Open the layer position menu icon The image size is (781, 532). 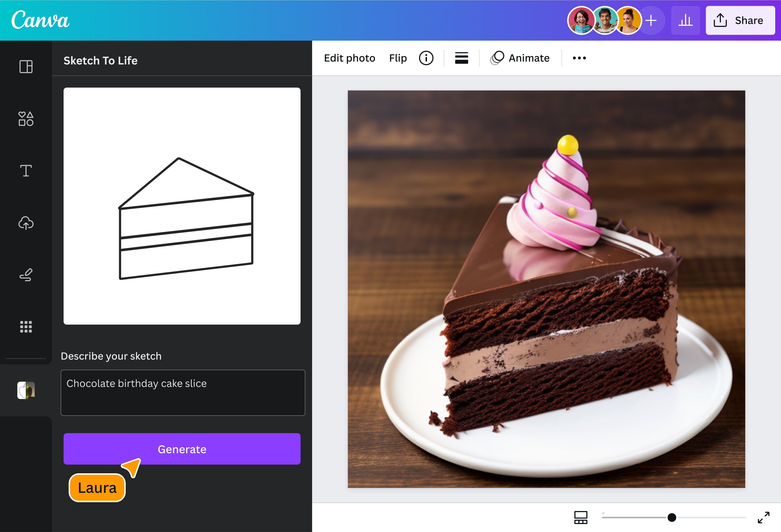point(461,57)
